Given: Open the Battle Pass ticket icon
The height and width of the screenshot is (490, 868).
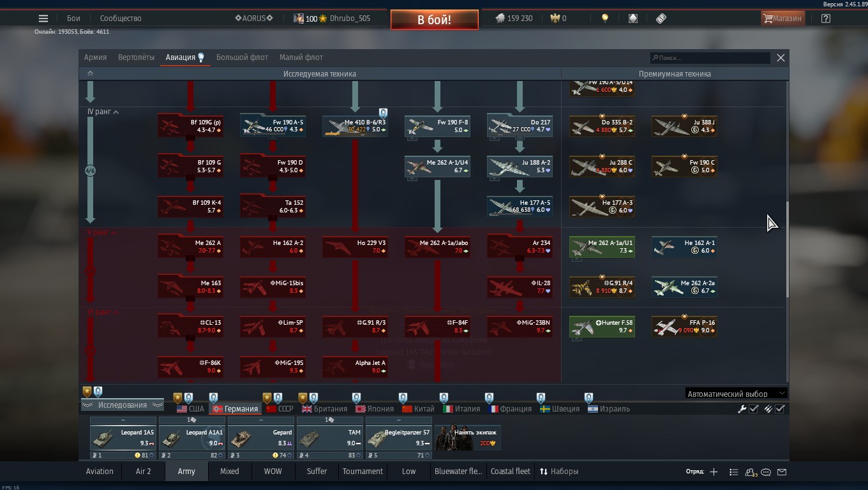Looking at the screenshot, I should coord(661,19).
